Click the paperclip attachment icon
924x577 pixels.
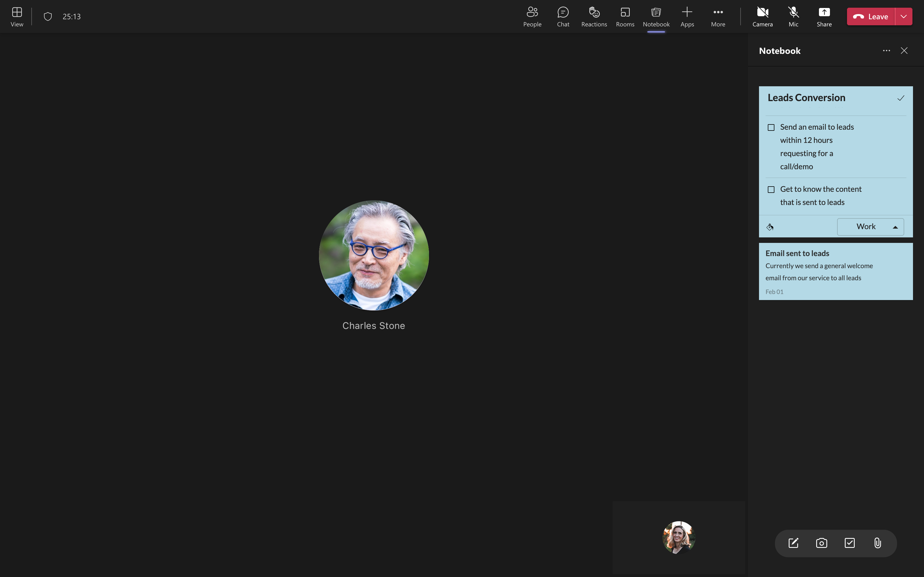pos(878,543)
